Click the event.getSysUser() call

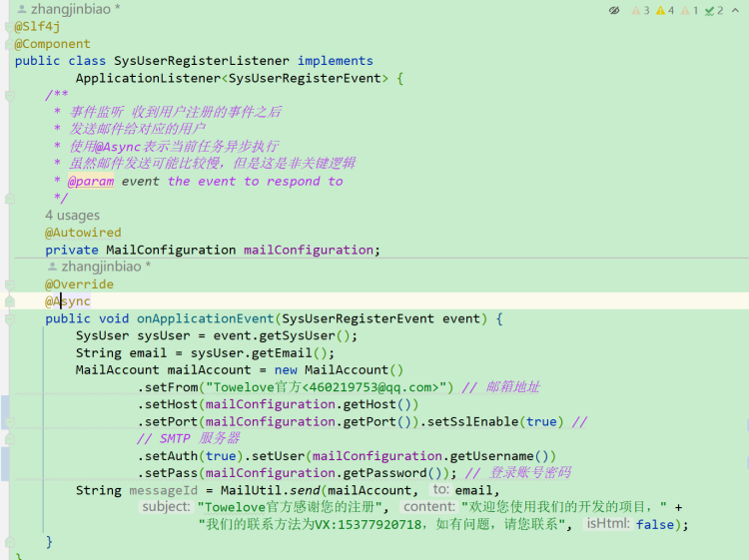(282, 335)
